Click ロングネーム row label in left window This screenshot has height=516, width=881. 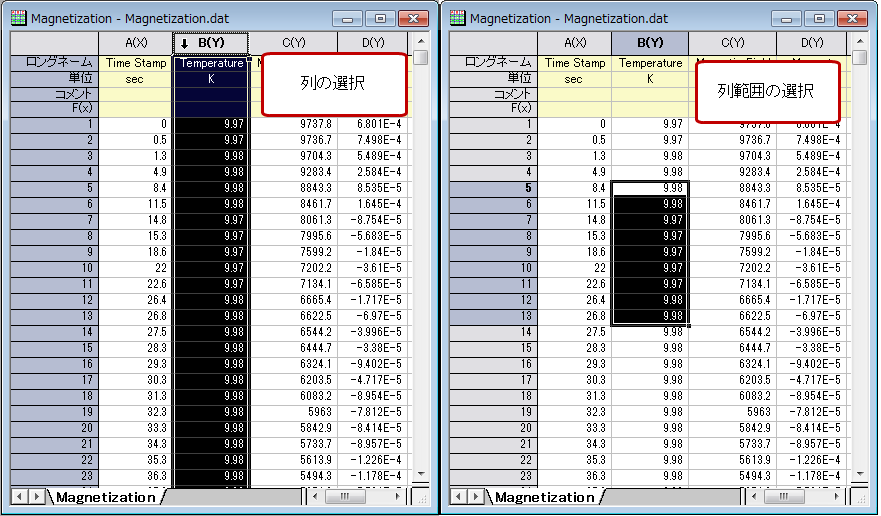tap(55, 62)
